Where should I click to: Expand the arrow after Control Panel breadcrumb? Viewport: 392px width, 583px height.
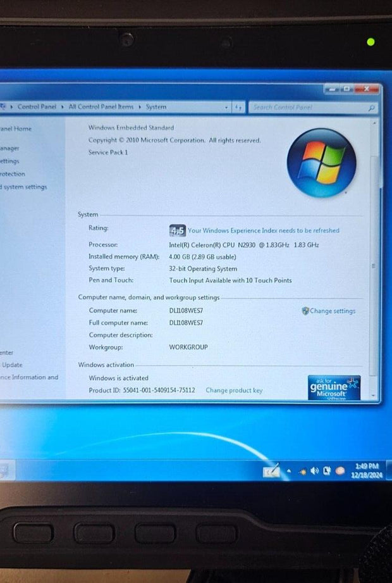[63, 107]
